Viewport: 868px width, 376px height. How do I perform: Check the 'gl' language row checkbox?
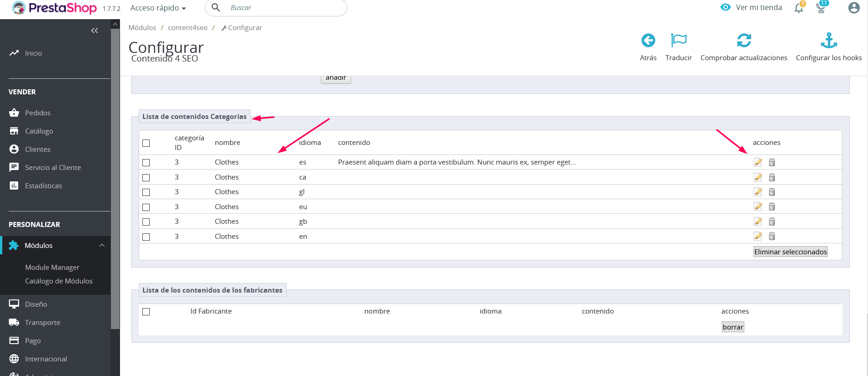[146, 192]
